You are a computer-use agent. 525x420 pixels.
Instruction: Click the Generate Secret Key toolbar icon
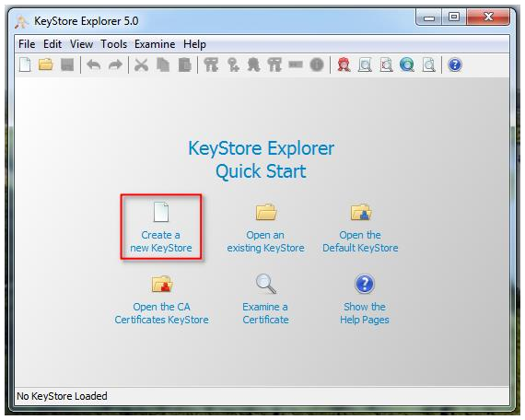(233, 64)
